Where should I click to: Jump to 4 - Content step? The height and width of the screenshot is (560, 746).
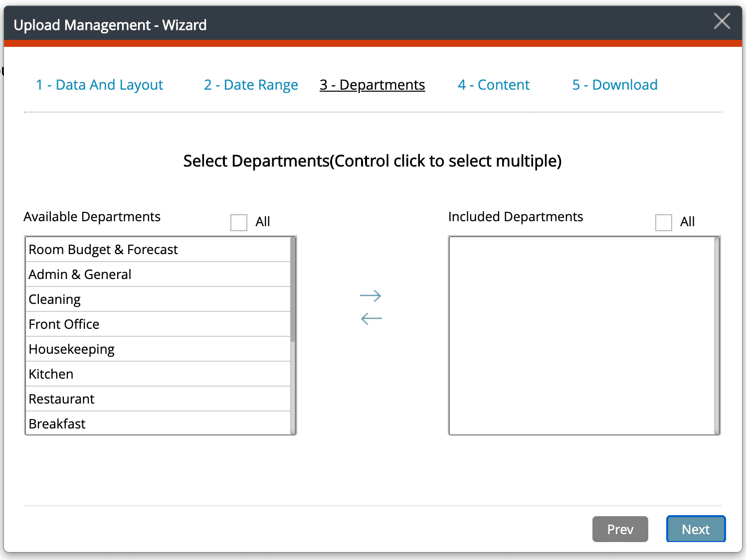tap(493, 85)
